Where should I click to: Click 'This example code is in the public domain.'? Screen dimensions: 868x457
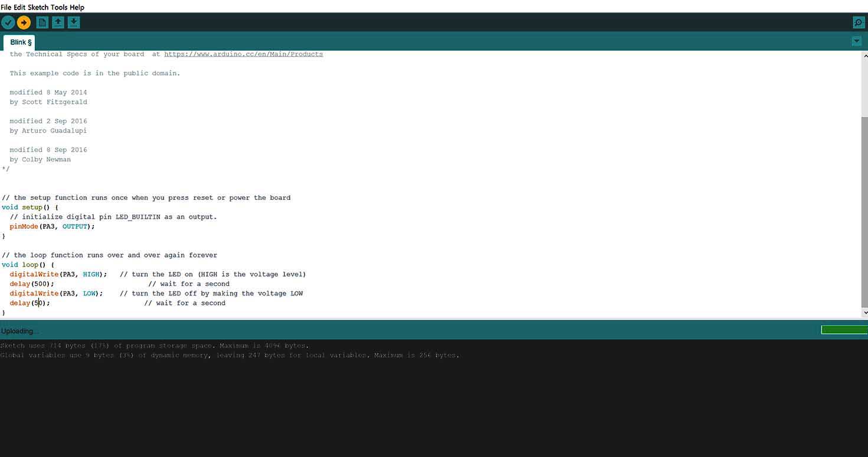tap(95, 74)
